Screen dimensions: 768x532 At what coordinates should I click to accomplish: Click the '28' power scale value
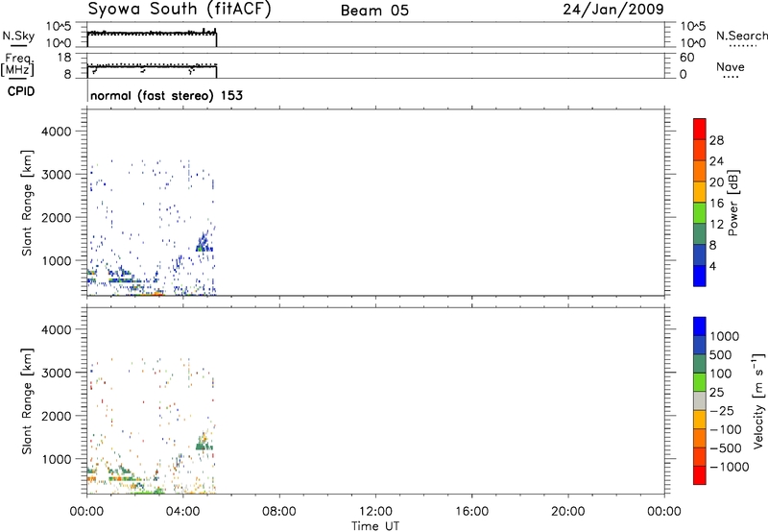point(716,140)
